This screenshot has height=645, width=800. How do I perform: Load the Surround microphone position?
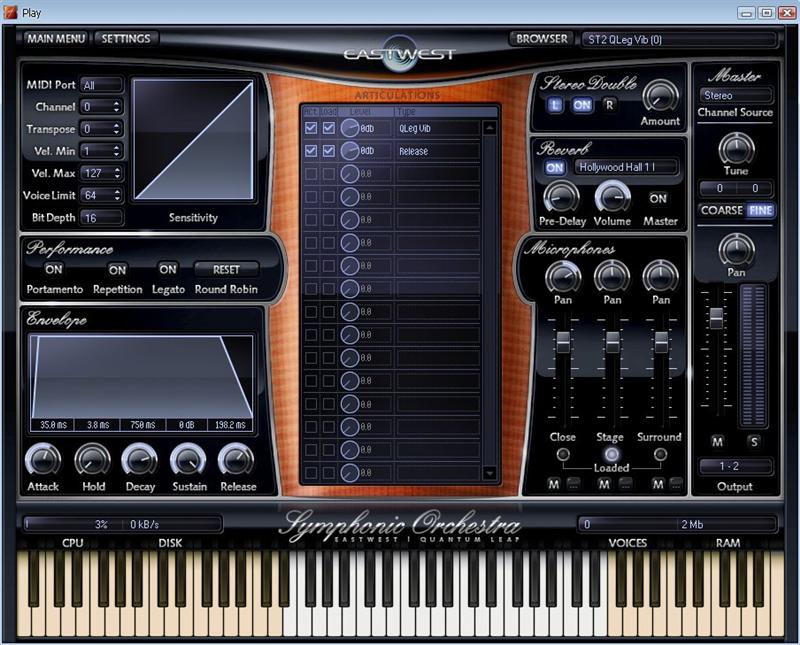pos(660,454)
